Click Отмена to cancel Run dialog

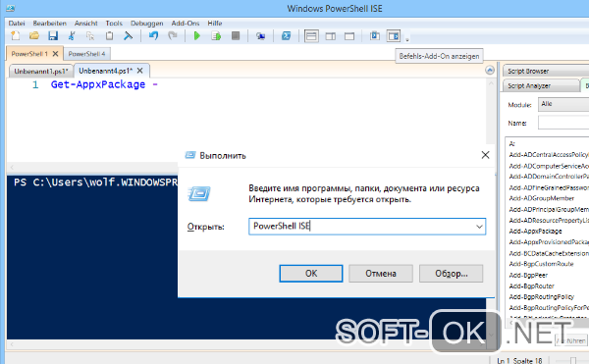tap(381, 274)
